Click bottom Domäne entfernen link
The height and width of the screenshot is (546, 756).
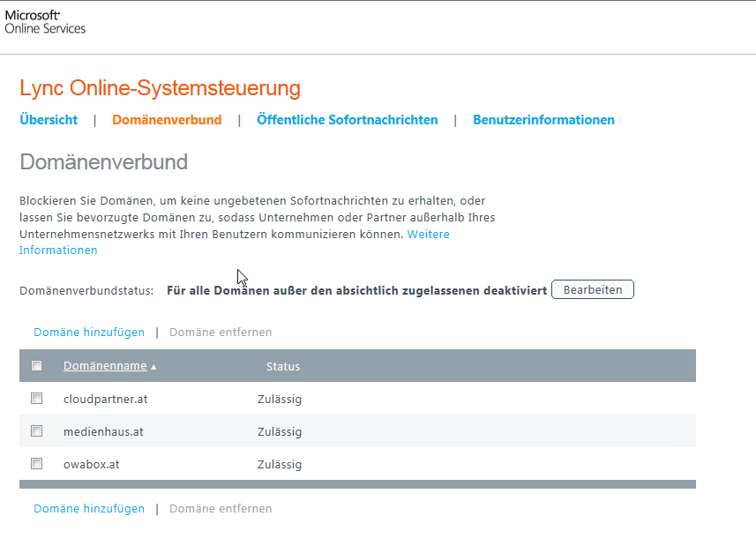pos(221,509)
